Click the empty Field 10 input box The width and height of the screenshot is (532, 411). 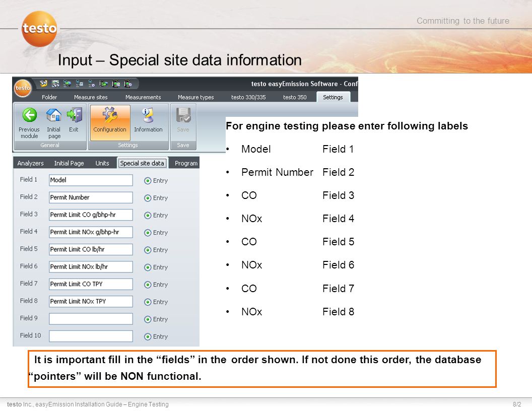click(91, 336)
